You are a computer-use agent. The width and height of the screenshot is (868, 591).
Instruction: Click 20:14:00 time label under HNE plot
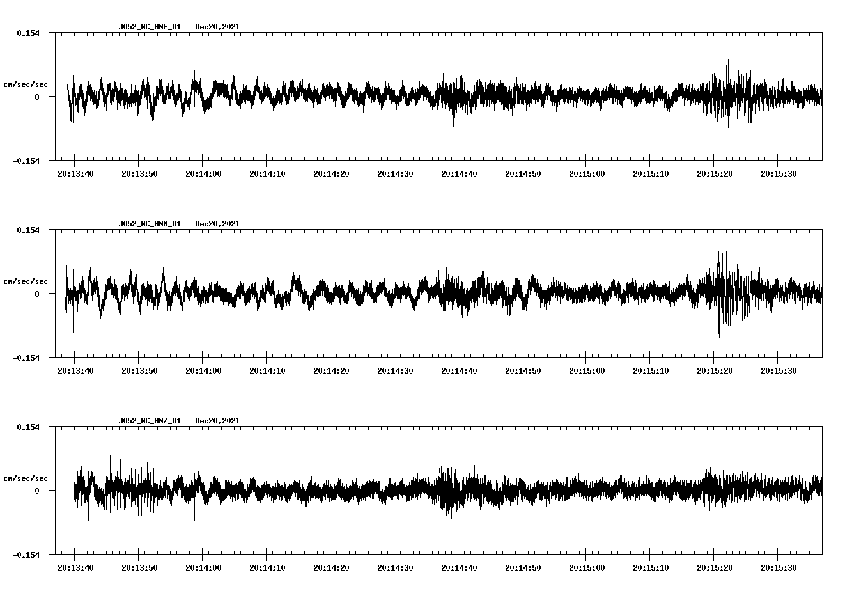[x=203, y=173]
